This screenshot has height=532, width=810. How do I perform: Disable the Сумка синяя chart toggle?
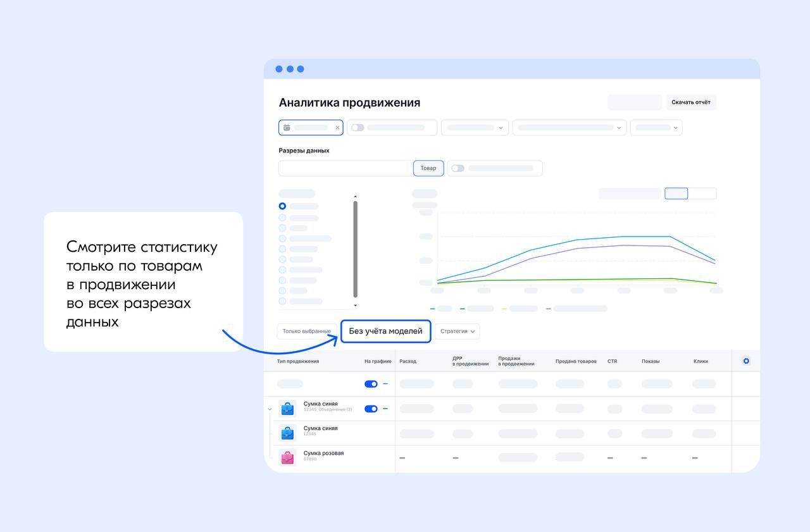371,409
